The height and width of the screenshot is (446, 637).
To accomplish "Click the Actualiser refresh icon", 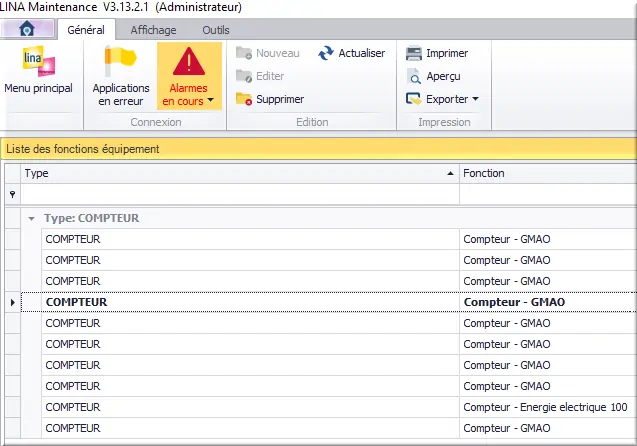I will [326, 53].
